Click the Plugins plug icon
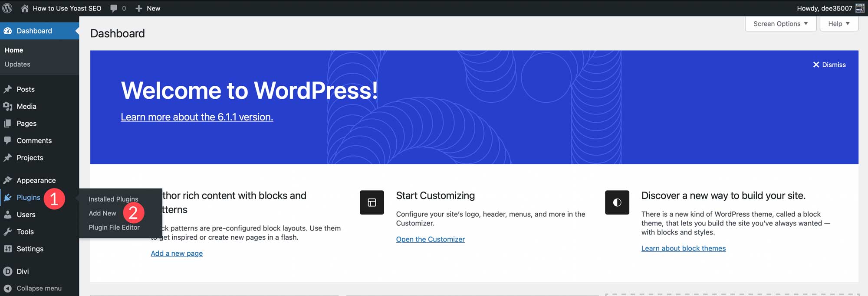 [x=8, y=198]
